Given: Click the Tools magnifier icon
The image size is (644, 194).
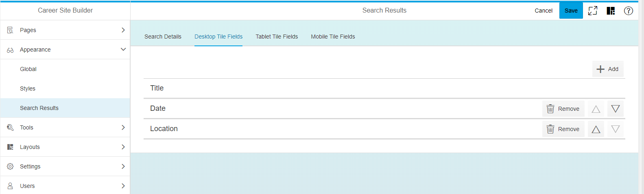Looking at the screenshot, I should pos(10,127).
